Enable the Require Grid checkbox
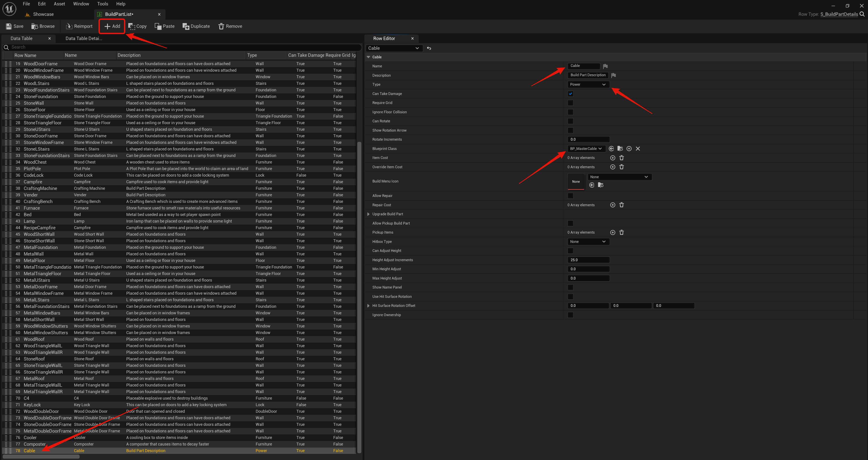This screenshot has width=868, height=460. coord(570,103)
